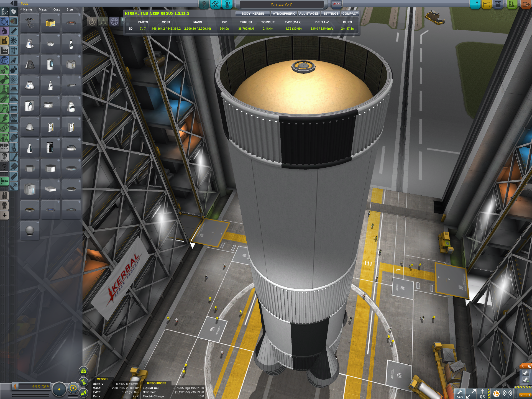This screenshot has width=532, height=399.
Task: Select the Kerbal head filter icon
Action: click(4, 206)
